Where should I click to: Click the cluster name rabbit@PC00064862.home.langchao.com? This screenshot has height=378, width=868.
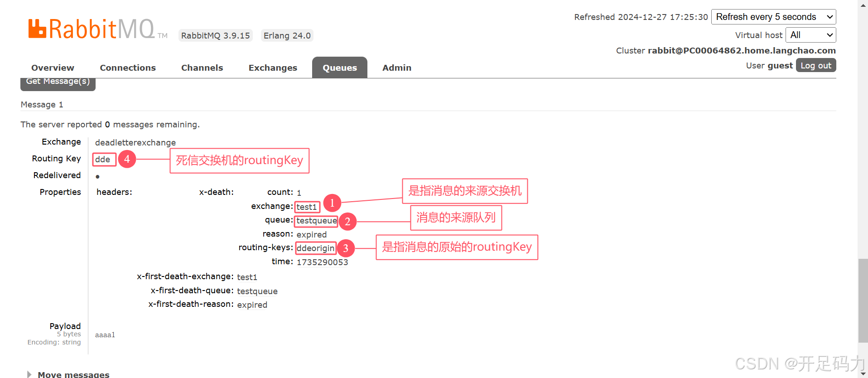pyautogui.click(x=742, y=50)
